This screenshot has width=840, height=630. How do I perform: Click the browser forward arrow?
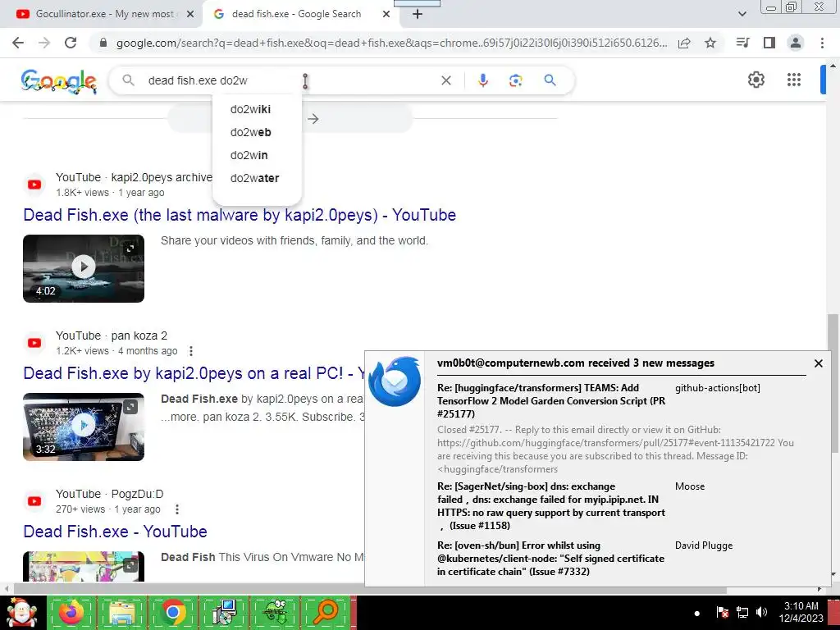click(x=44, y=43)
